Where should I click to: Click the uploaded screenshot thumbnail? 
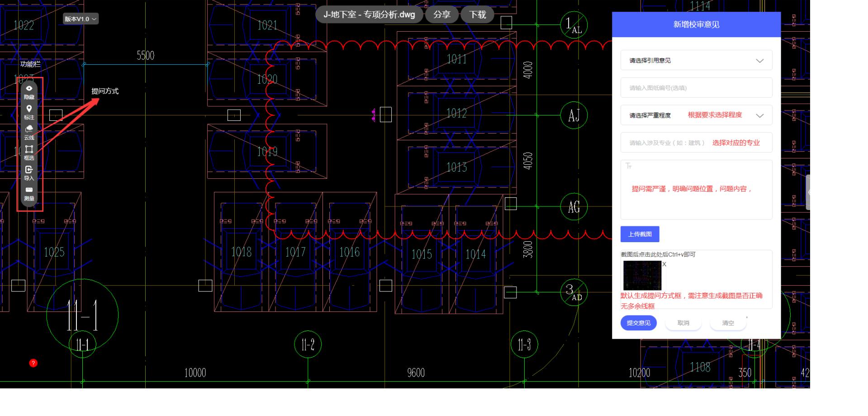pyautogui.click(x=642, y=275)
